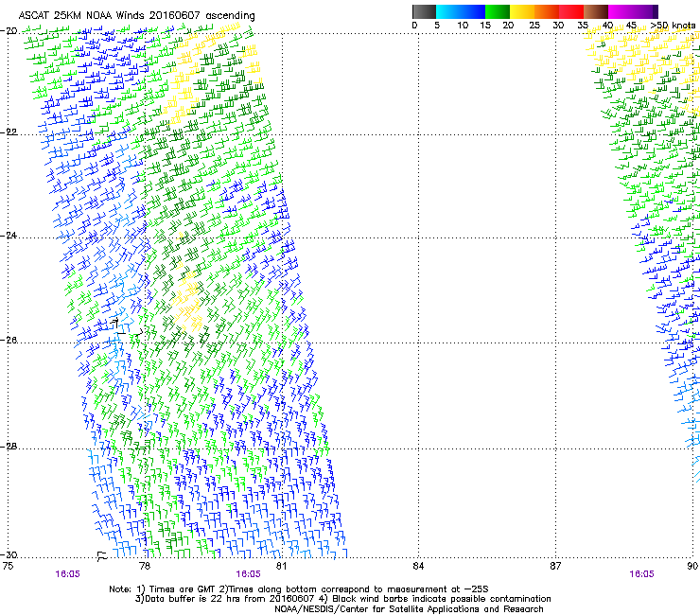Screen dimensions: 700x615
Task: Click the magenta 40–45 knots legend swatch
Action: tap(621, 11)
